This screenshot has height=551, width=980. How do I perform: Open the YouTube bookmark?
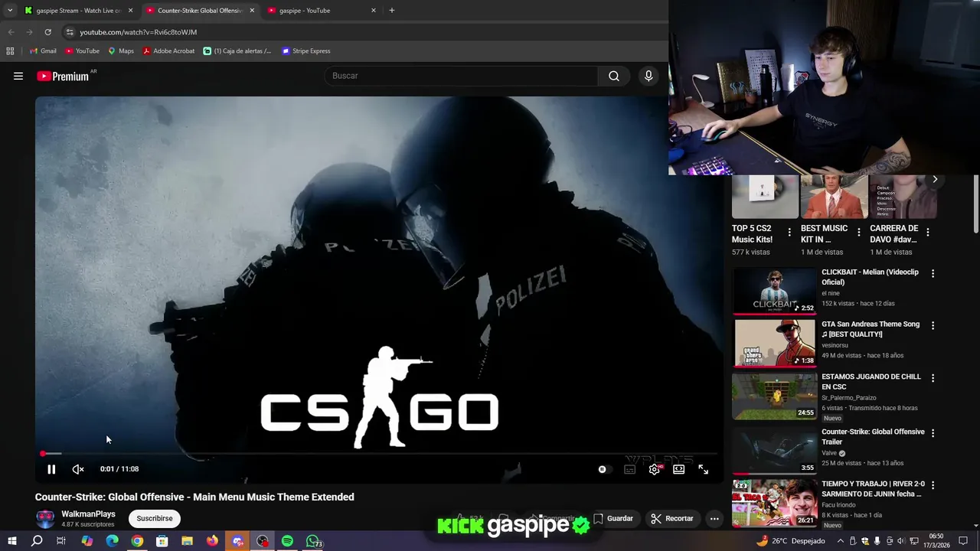[82, 51]
